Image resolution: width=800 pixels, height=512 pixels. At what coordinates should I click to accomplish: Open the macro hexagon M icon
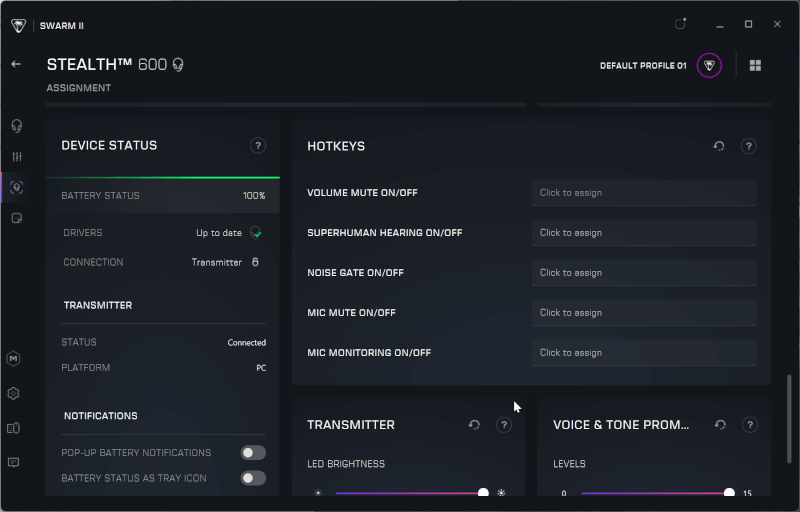(14, 359)
